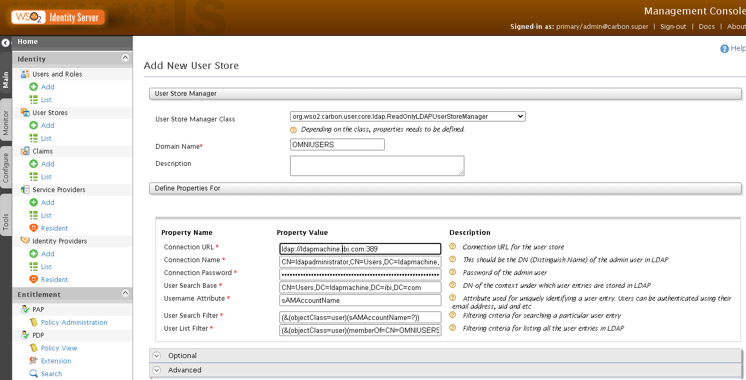746x380 pixels.
Task: Click into the Domain Name input field
Action: coord(337,145)
